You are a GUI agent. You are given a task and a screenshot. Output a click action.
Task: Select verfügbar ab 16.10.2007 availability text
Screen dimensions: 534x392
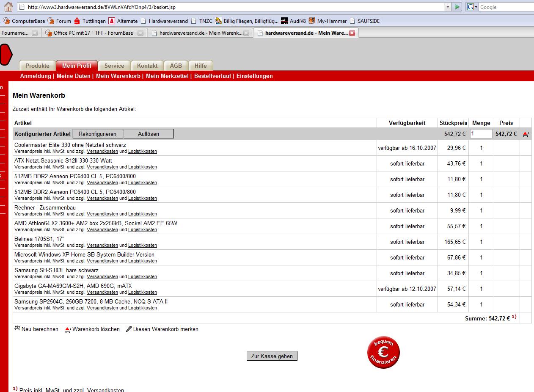pos(407,148)
